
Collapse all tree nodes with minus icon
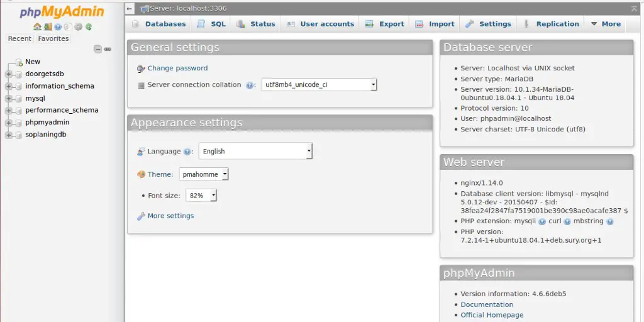[97, 49]
